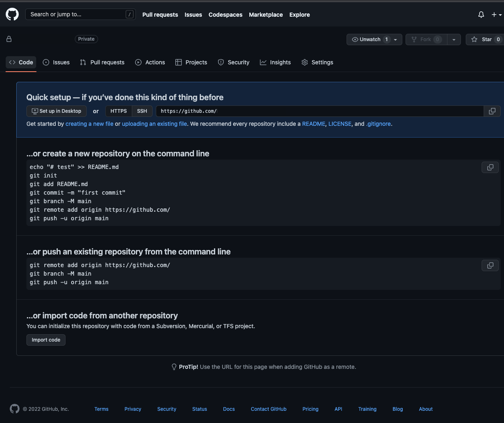Image resolution: width=504 pixels, height=423 pixels.
Task: Click the private repository lock icon
Action: click(9, 39)
